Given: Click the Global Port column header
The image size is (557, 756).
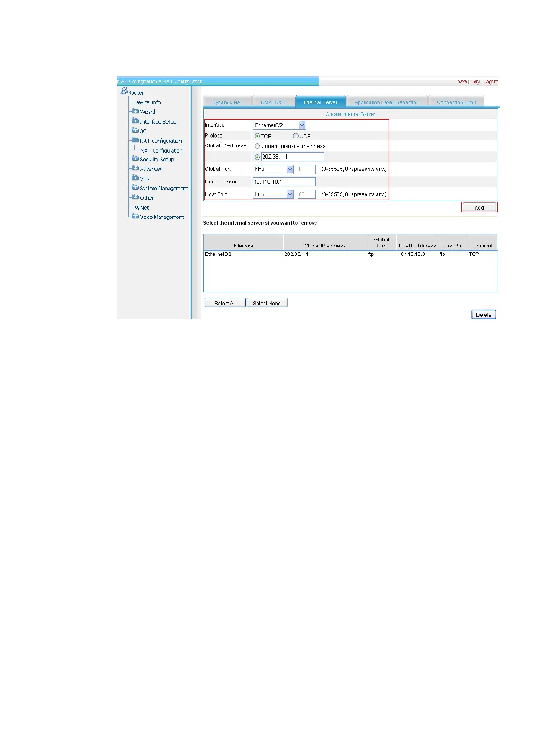Looking at the screenshot, I should [x=382, y=242].
